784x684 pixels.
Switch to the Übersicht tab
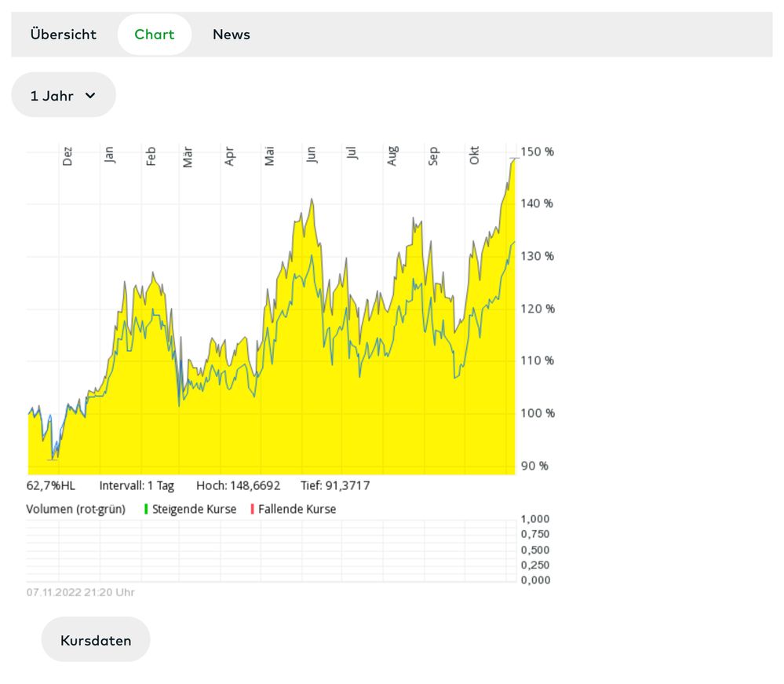[x=64, y=35]
